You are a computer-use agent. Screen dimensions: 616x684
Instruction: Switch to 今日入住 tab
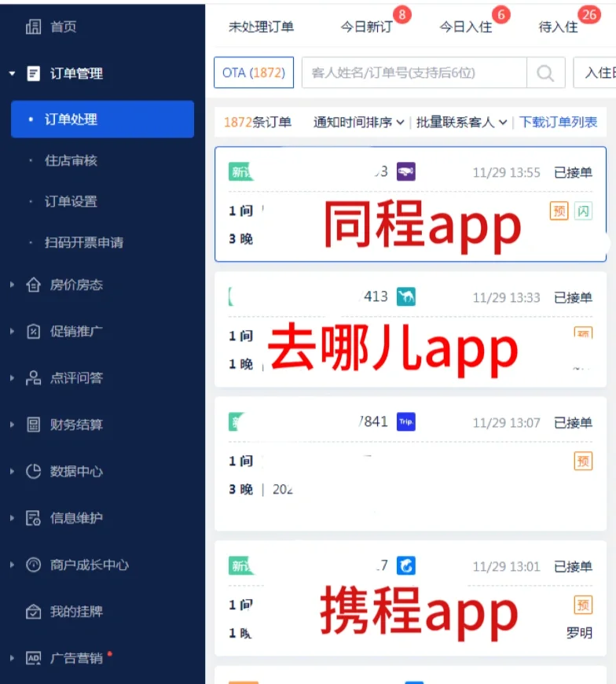(x=466, y=27)
